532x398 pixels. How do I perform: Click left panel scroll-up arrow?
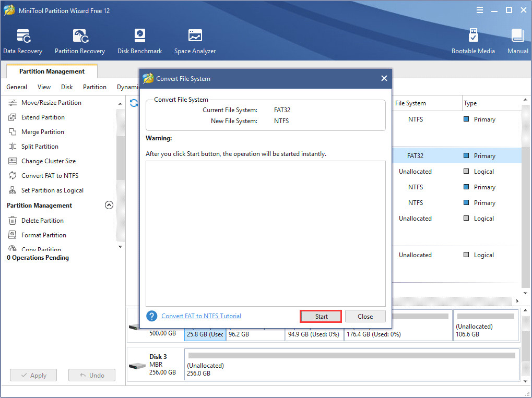point(120,103)
